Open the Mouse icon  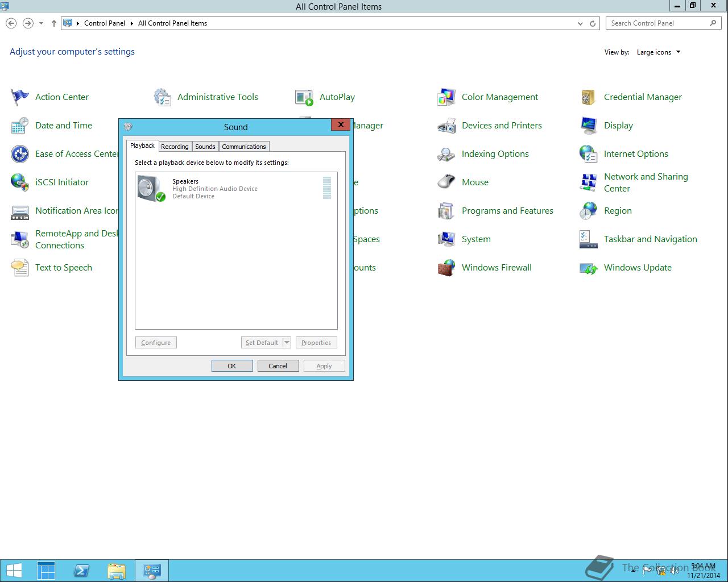pyautogui.click(x=446, y=182)
